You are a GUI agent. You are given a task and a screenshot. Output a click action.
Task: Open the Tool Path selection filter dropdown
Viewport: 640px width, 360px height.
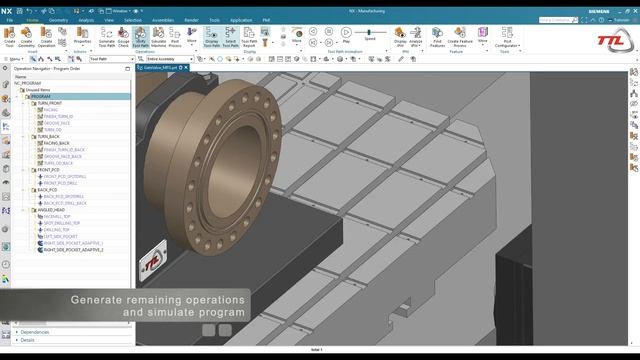click(x=112, y=59)
